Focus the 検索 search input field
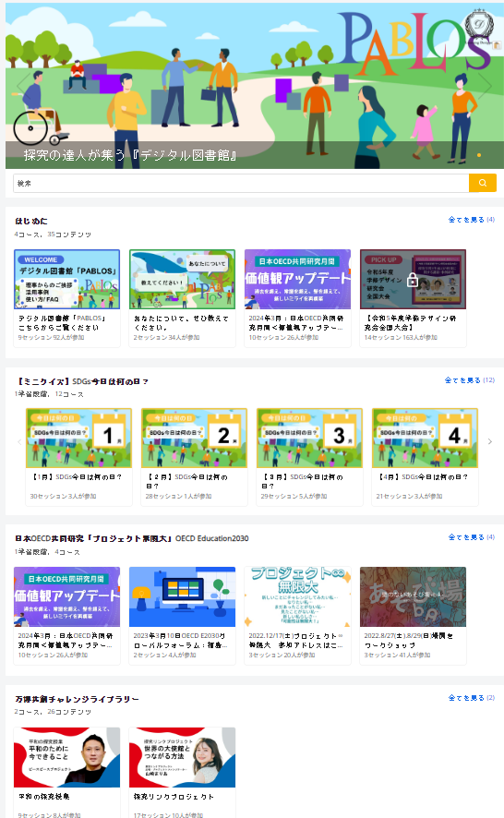This screenshot has width=504, height=818. [x=241, y=183]
